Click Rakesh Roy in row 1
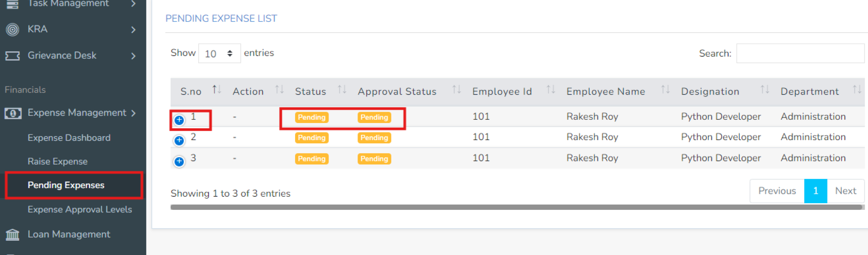The image size is (868, 255). click(592, 117)
